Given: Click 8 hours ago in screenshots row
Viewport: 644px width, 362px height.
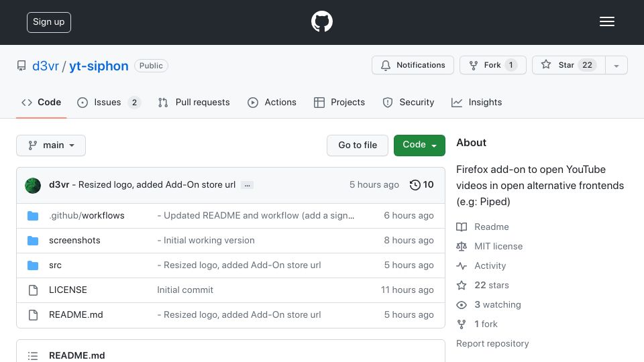Looking at the screenshot, I should (x=409, y=240).
